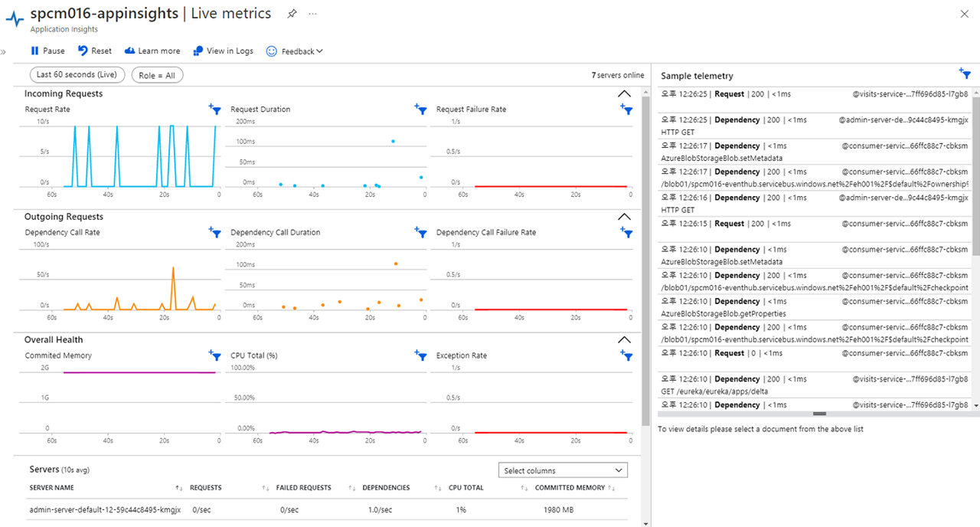Click the 7 servers online label
Viewport: 980px width, 527px height.
pos(618,75)
